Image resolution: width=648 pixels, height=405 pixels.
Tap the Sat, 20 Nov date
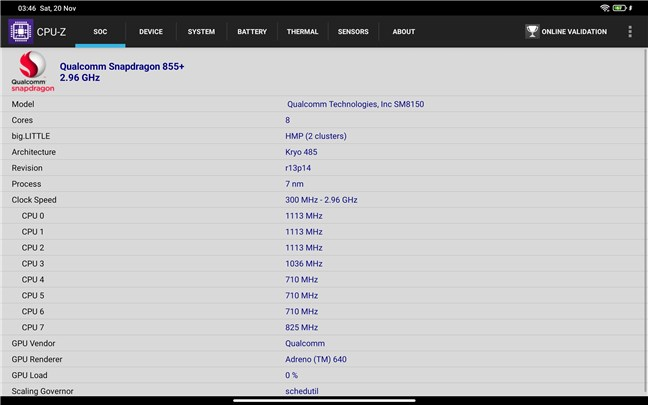[58, 8]
